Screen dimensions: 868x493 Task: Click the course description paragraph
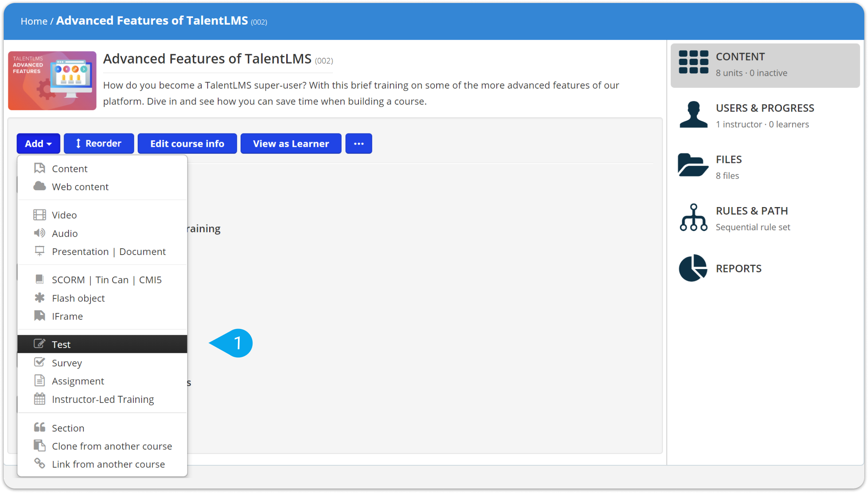point(361,93)
